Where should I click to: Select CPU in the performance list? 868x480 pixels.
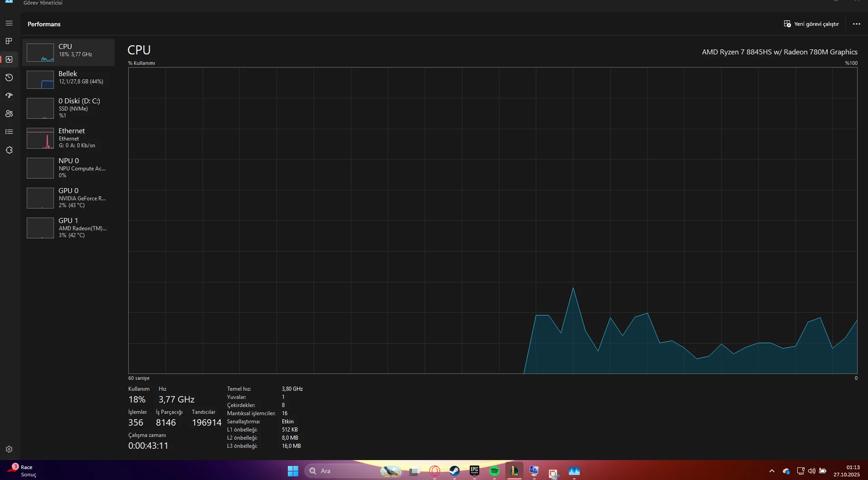pyautogui.click(x=68, y=53)
